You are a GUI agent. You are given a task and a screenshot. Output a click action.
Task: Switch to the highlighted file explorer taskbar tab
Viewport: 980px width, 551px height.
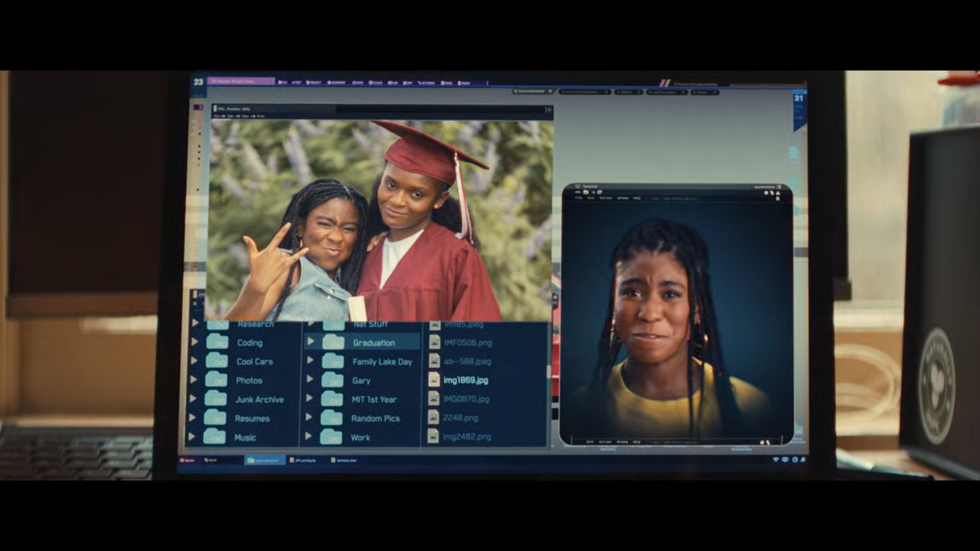(265, 460)
